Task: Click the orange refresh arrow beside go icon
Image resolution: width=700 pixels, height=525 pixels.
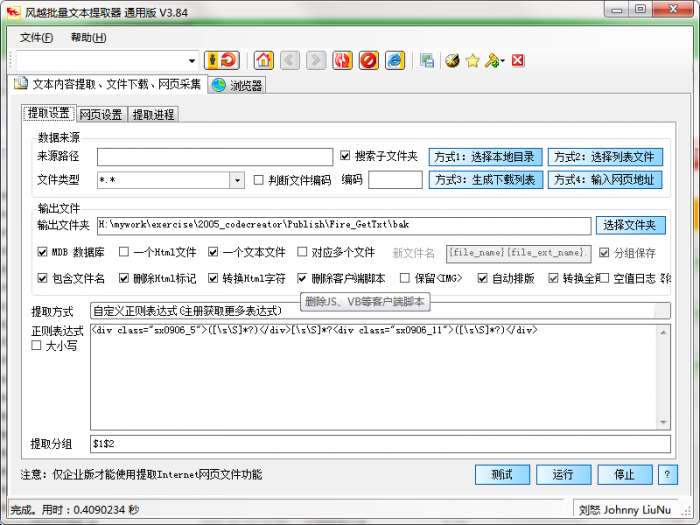Action: pos(229,60)
